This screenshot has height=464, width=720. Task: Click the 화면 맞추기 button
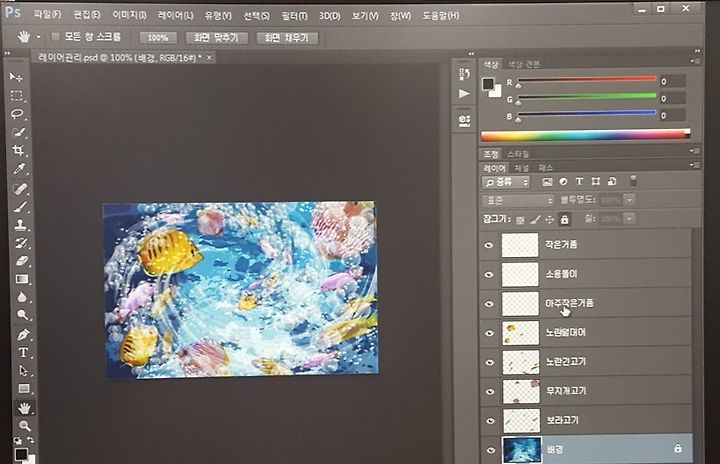(216, 38)
